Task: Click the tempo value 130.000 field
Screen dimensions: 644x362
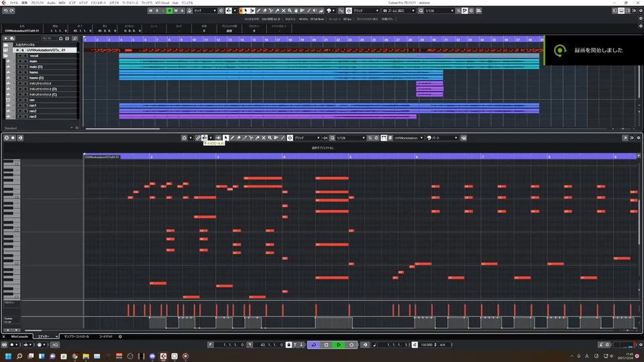Action: coord(428,345)
